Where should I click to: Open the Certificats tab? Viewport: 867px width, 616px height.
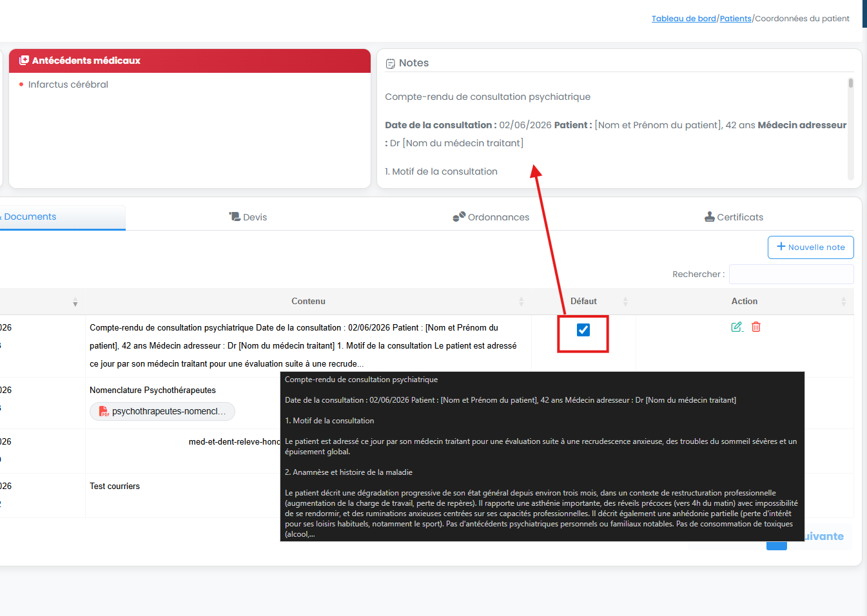(734, 217)
